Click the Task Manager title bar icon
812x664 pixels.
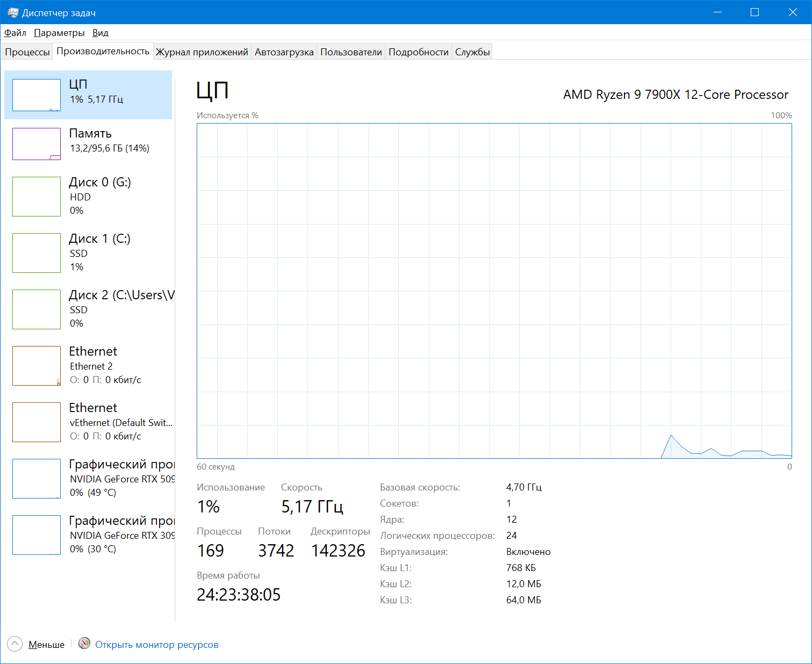pos(13,12)
